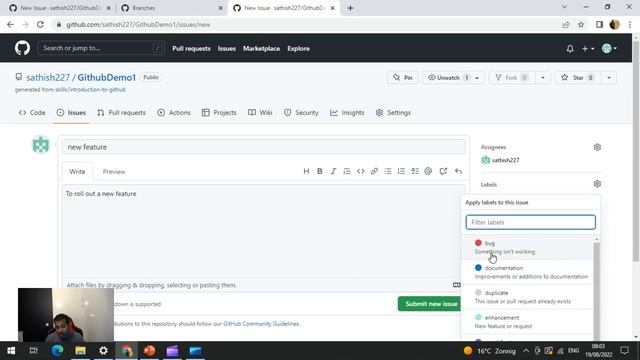Add a numbered list

coord(401,171)
